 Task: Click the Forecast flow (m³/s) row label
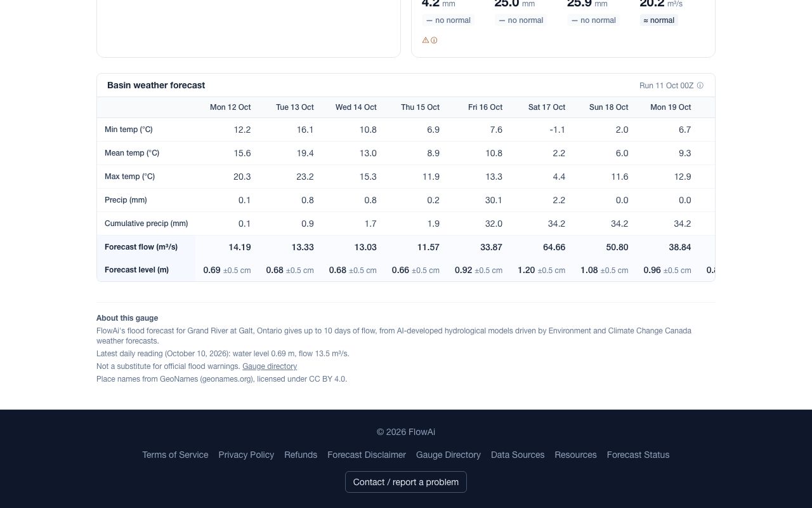[141, 247]
